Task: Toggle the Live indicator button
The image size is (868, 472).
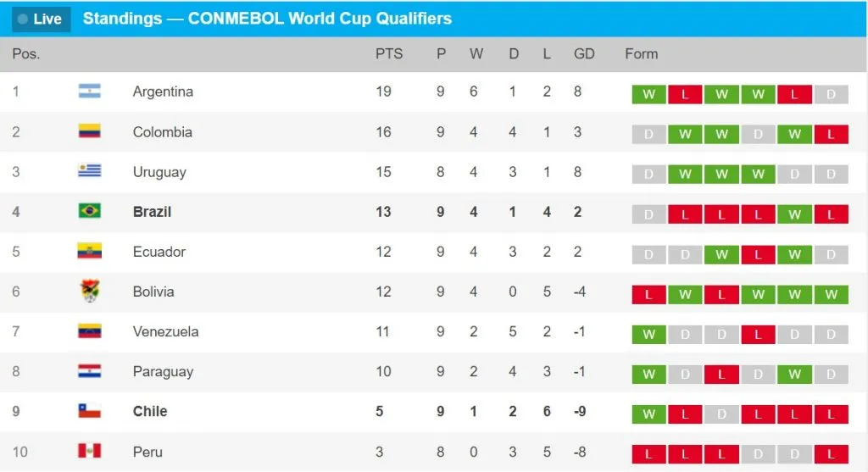Action: pos(40,19)
